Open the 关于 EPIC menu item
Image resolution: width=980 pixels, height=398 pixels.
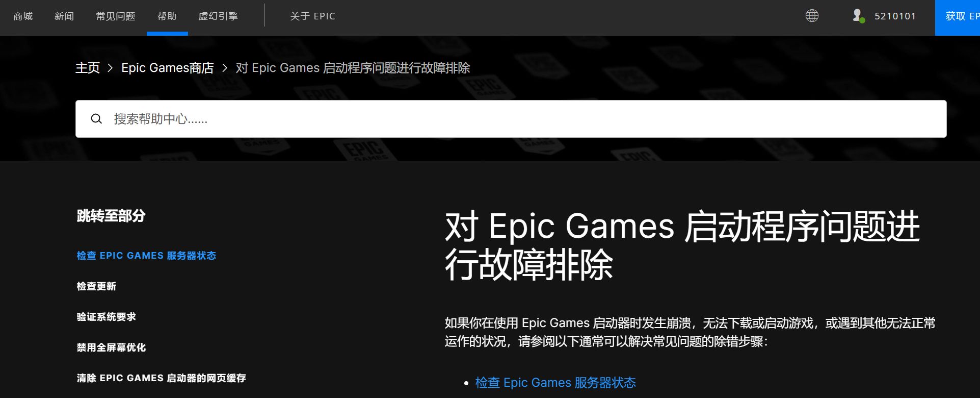tap(312, 16)
